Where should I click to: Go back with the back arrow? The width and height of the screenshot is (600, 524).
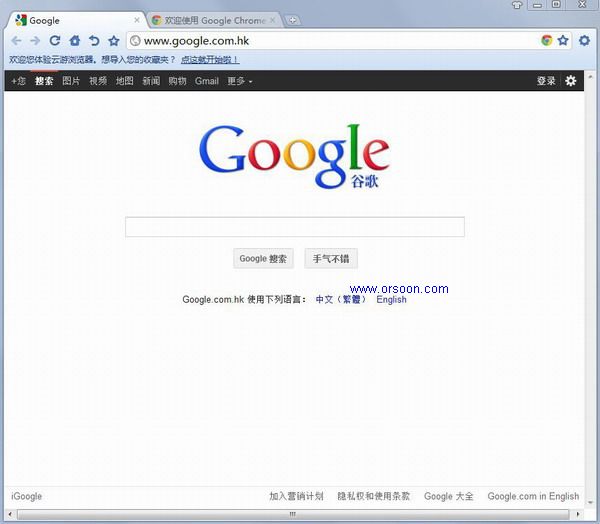16,41
